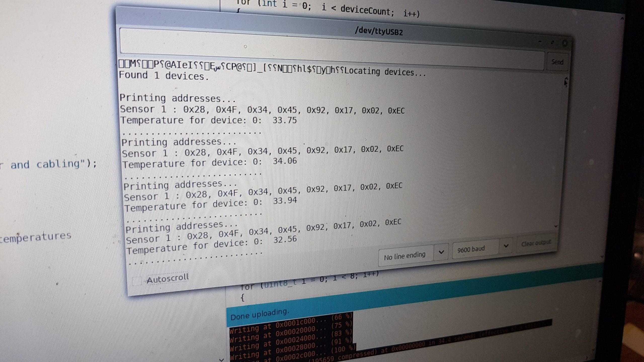
Task: Close the /dev/ttyUSB2 serial monitor window
Action: pos(565,43)
